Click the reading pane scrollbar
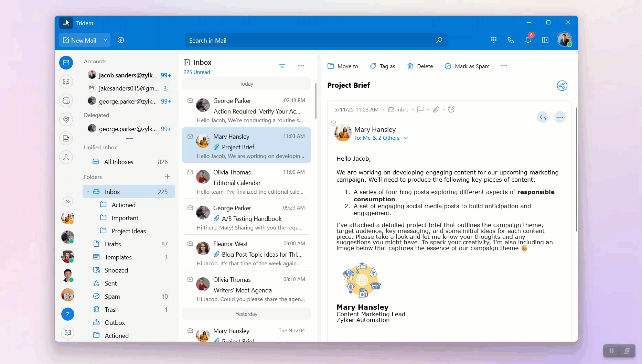 click(x=576, y=169)
